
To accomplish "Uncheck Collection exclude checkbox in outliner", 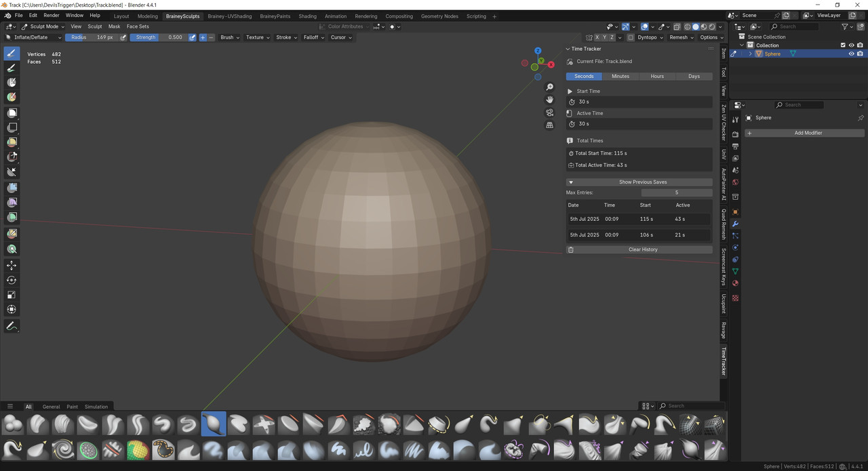I will [842, 45].
